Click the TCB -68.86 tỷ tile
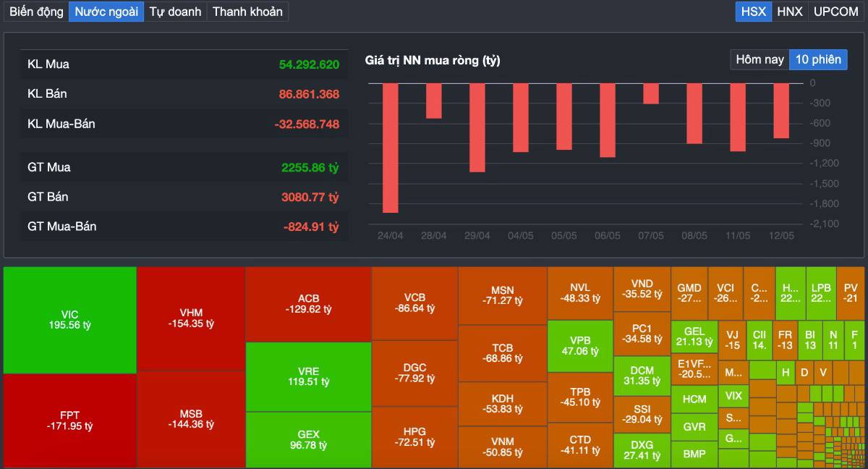868x469 pixels. 503,353
